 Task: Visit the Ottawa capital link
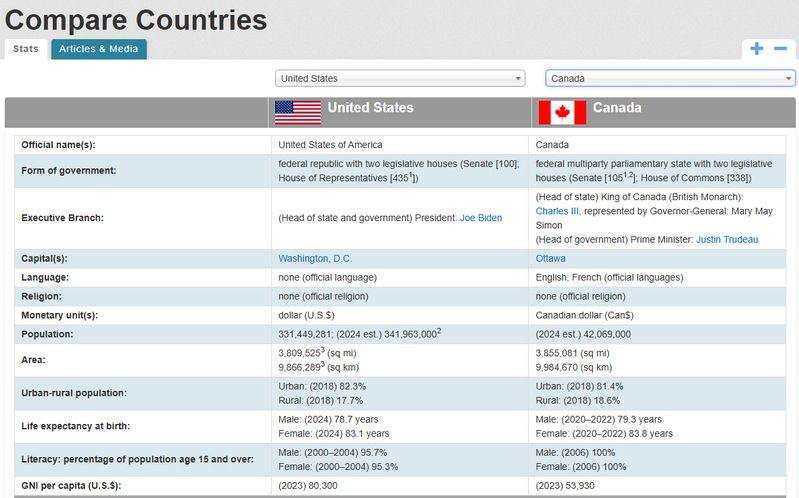tap(551, 258)
